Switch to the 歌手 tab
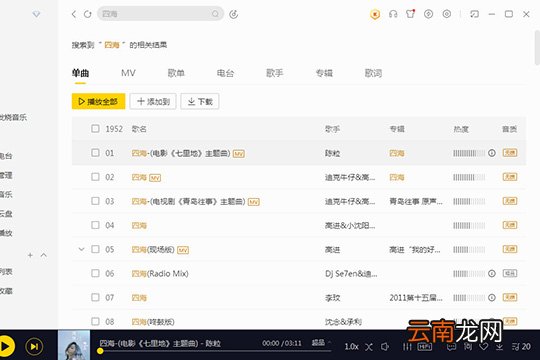 point(274,73)
